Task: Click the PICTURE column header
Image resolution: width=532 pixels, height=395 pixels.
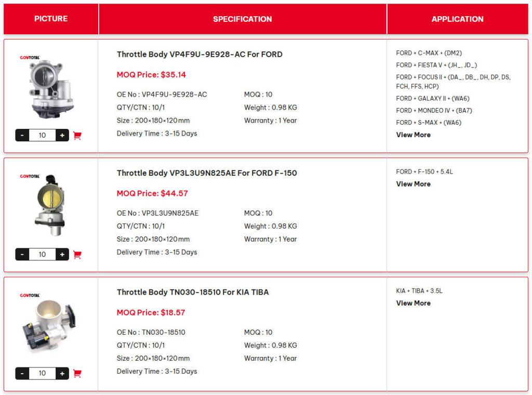Action: pos(51,19)
